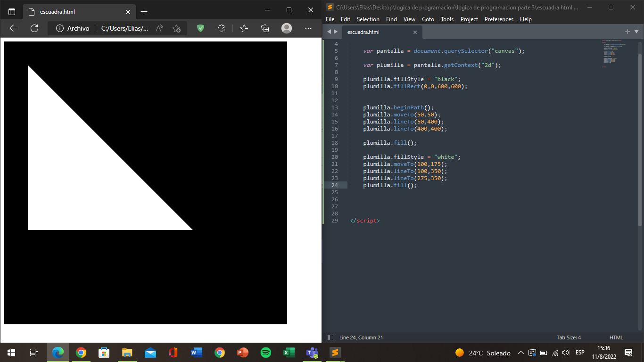This screenshot has height=362, width=644.
Task: Switch to Microsoft Edge on the taskbar
Action: 58,353
